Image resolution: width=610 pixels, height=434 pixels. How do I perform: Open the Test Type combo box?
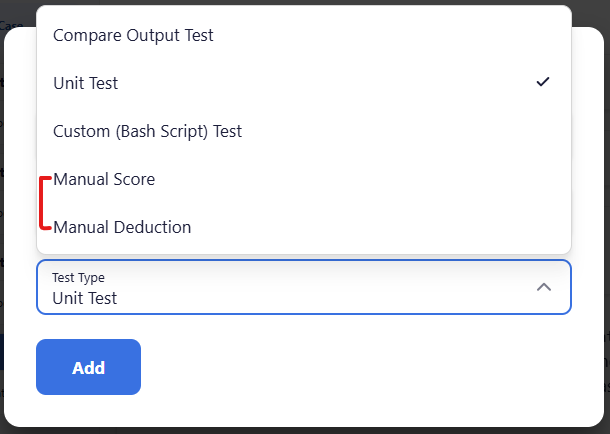click(303, 287)
